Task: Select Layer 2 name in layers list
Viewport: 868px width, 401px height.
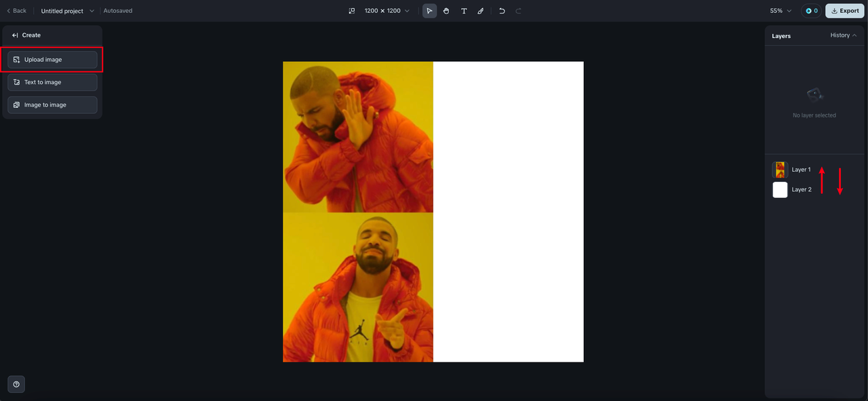Action: pyautogui.click(x=802, y=189)
